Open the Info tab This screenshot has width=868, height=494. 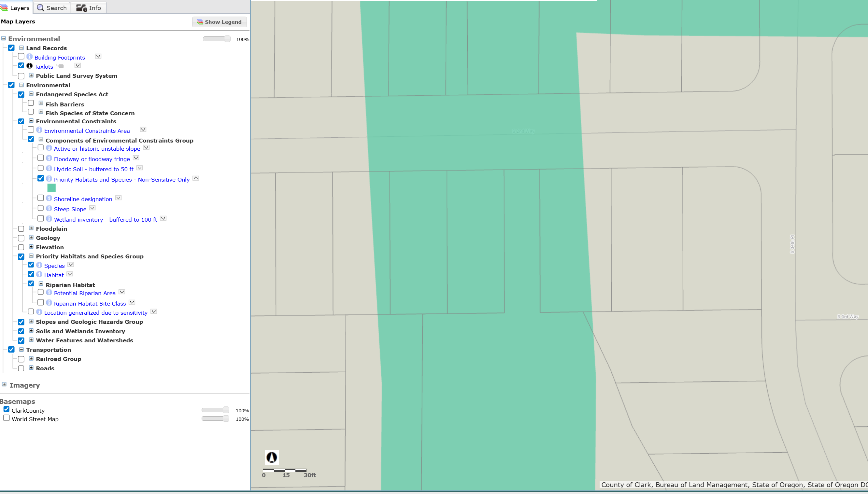(x=89, y=7)
